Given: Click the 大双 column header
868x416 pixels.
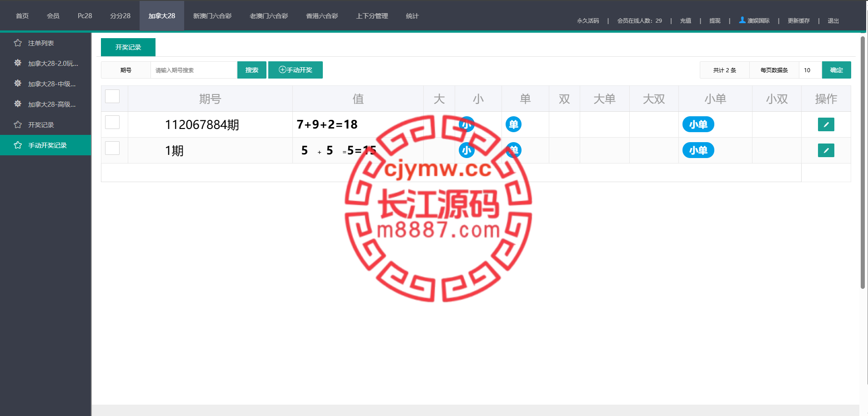Looking at the screenshot, I should point(654,99).
